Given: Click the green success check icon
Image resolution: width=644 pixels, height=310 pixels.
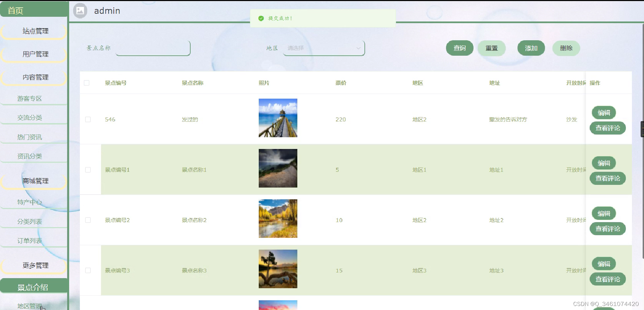Looking at the screenshot, I should pyautogui.click(x=261, y=18).
